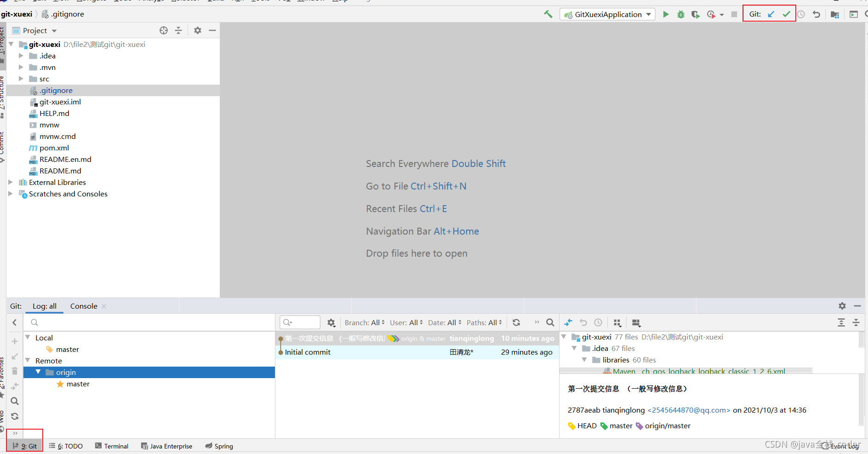Open the Paths: All filter dropdown
Image resolution: width=868 pixels, height=454 pixels.
click(484, 322)
